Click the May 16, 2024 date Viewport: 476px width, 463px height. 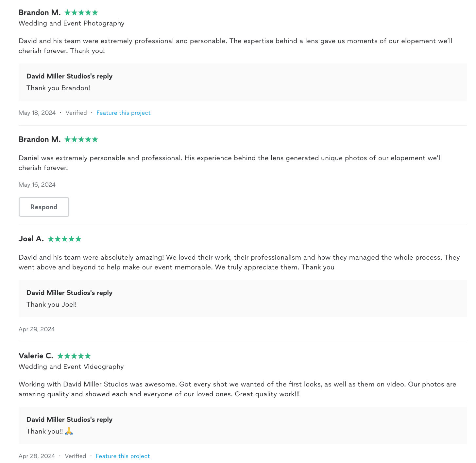click(x=37, y=185)
